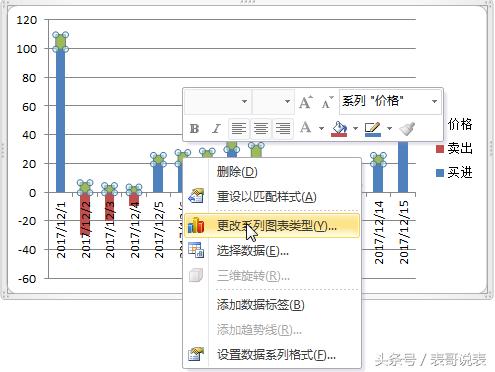The width and height of the screenshot is (495, 372).
Task: Choose 添加数据标签(B) menu entry
Action: 272,305
